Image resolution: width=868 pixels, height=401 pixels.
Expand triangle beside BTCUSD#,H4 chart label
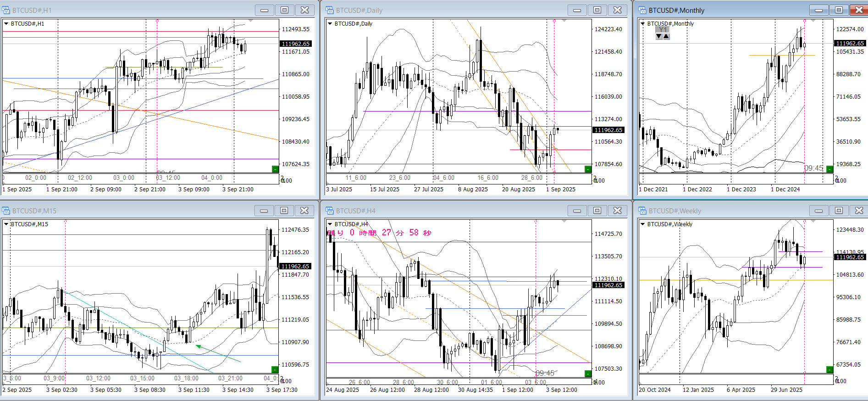[x=330, y=224]
